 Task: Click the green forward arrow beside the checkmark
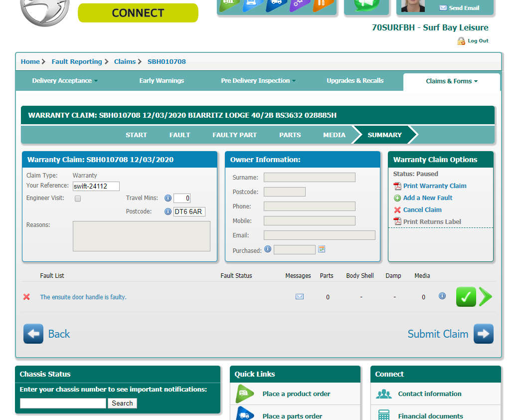486,297
